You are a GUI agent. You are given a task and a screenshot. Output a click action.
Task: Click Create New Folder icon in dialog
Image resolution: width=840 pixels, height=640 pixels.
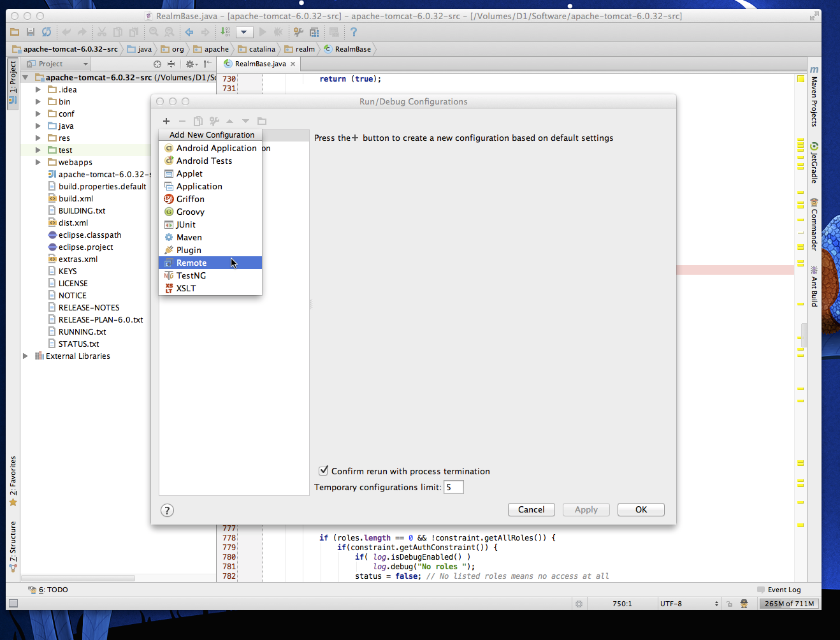click(x=262, y=121)
